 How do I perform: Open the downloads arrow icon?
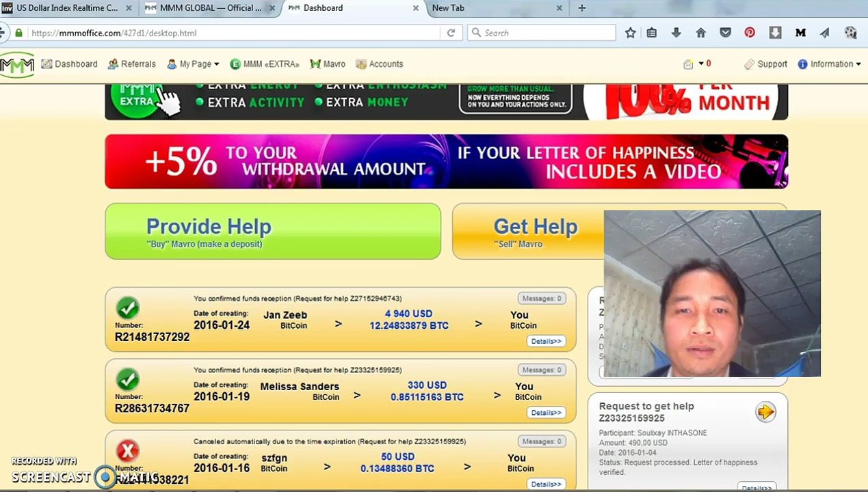676,33
